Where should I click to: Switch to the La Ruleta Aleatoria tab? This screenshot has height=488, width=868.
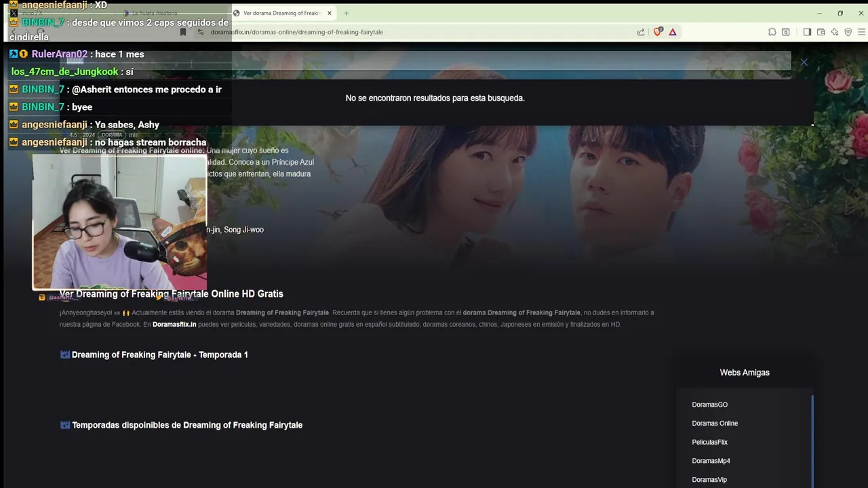click(155, 13)
